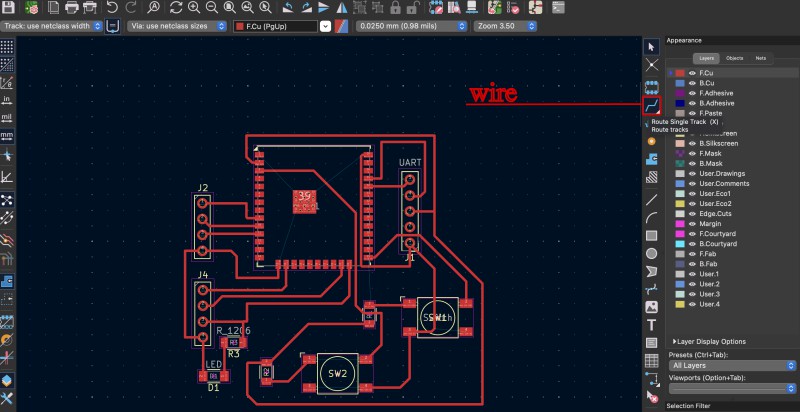This screenshot has height=412, width=800.
Task: Click Rotate counterclockwise icon
Action: 288,7
